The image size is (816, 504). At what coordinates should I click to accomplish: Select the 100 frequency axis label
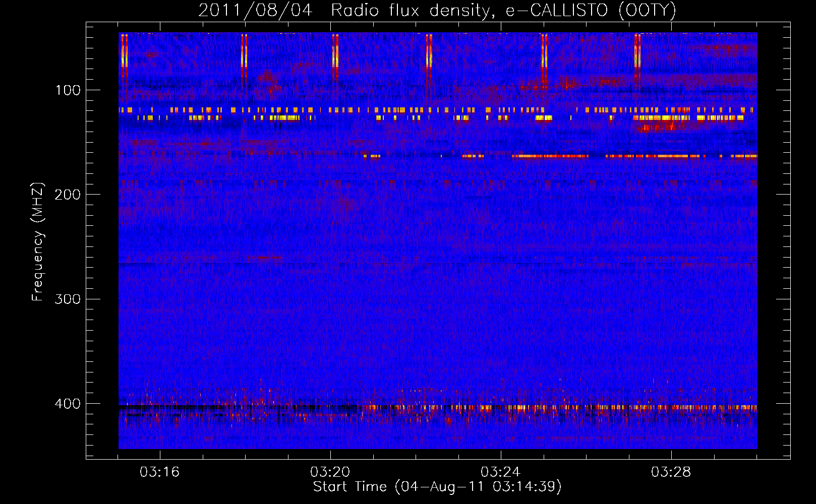68,90
